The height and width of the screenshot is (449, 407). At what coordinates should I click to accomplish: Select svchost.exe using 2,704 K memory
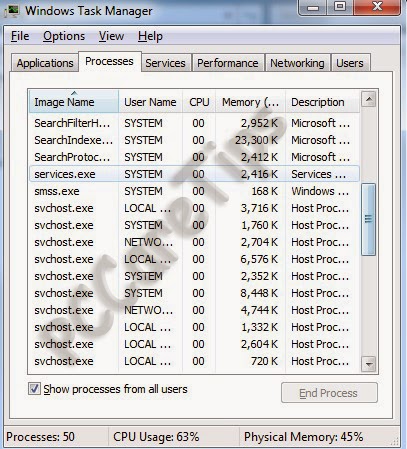[194, 242]
